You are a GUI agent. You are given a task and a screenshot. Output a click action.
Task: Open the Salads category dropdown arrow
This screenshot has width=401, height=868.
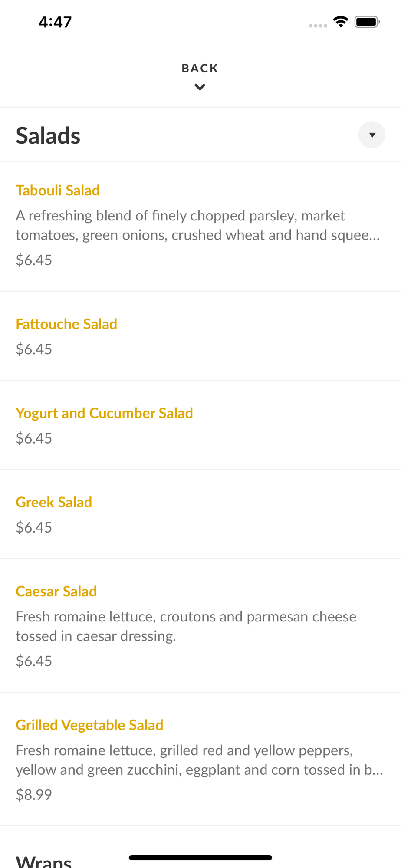pyautogui.click(x=371, y=135)
